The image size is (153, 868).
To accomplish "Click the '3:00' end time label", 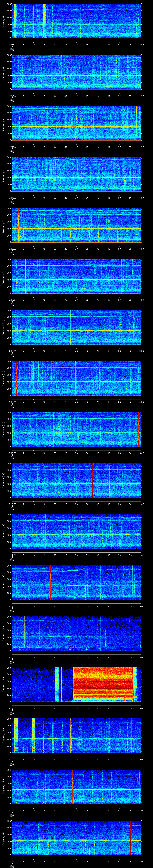I will [x=141, y=96].
